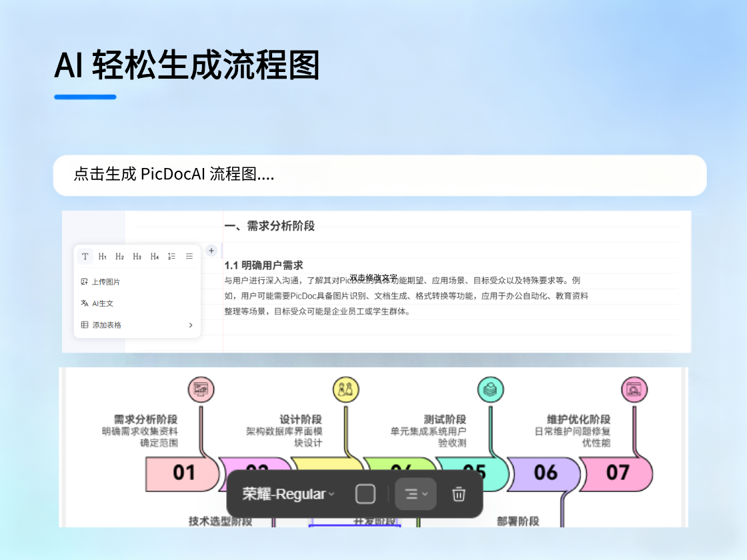Click the 双击修改文字 edit label
This screenshot has width=747, height=560.
tap(372, 278)
